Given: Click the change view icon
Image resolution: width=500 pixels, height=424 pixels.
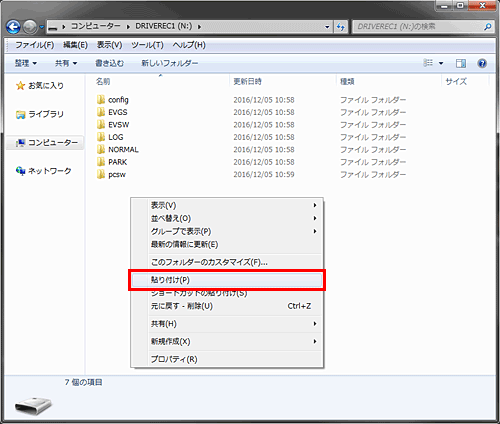Looking at the screenshot, I should tap(428, 63).
